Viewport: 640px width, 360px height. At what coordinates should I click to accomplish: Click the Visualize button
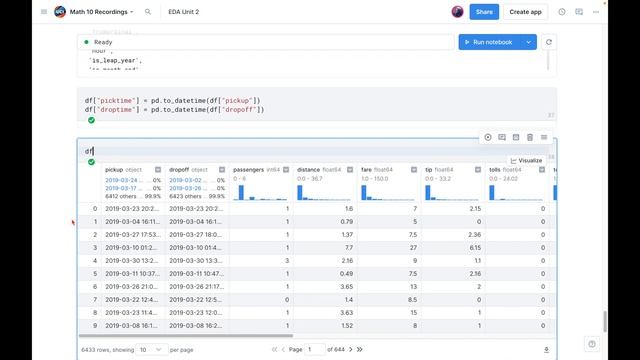pyautogui.click(x=527, y=160)
